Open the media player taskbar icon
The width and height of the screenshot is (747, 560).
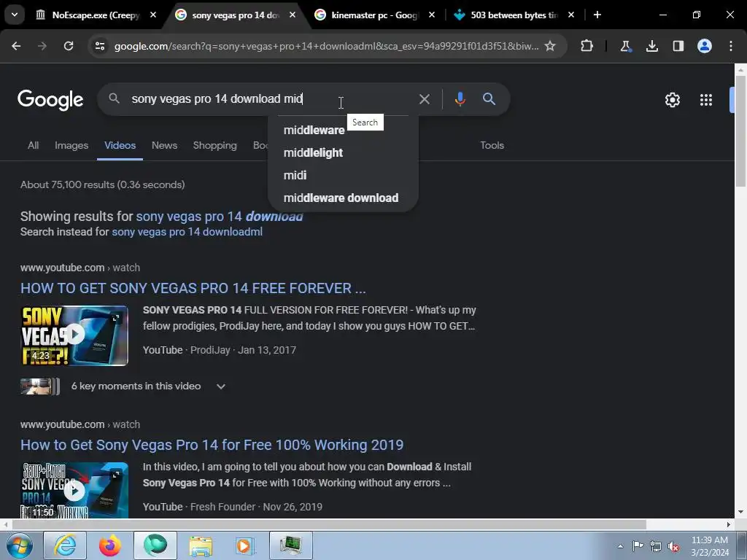click(x=246, y=545)
